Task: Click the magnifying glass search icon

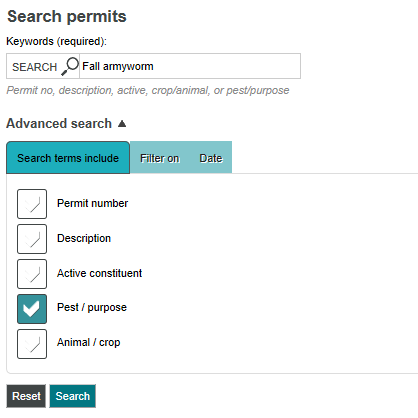Action: click(x=70, y=66)
